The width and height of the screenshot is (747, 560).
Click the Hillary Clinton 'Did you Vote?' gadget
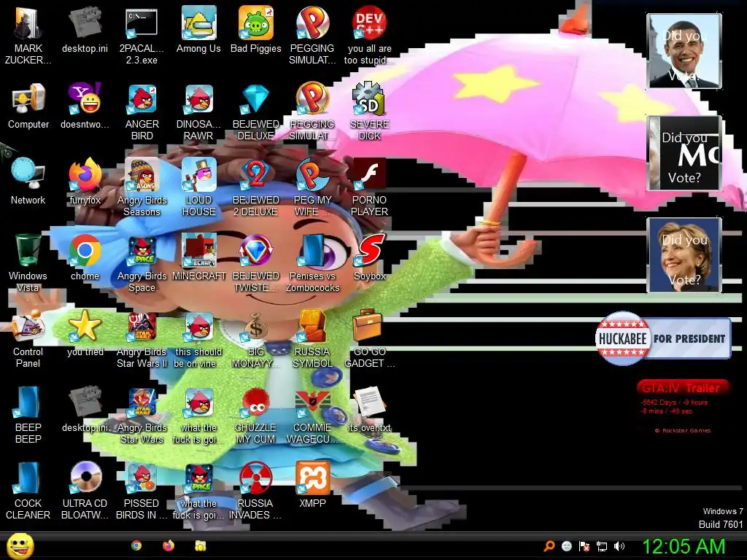(684, 255)
